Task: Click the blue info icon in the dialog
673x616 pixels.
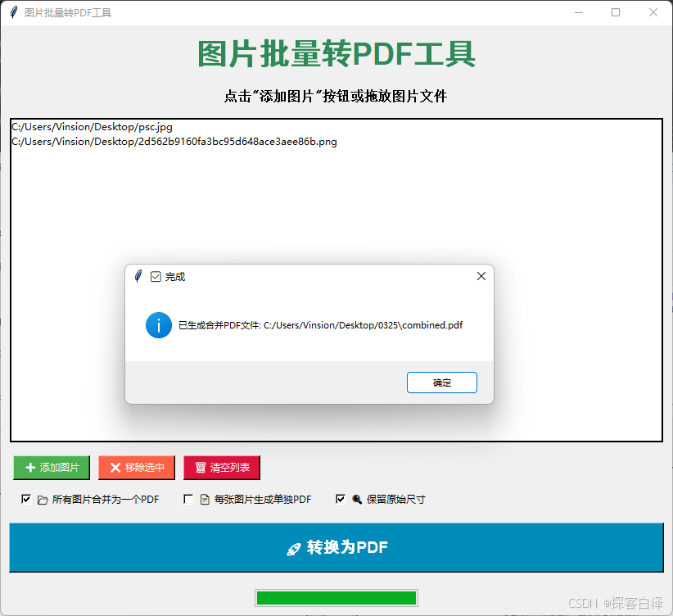Action: point(159,325)
